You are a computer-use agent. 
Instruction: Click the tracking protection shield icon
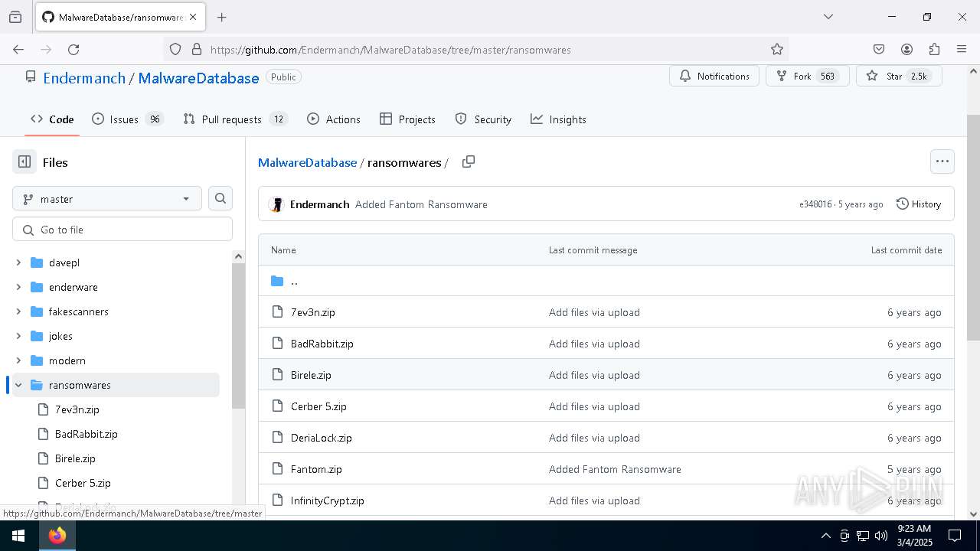point(175,49)
